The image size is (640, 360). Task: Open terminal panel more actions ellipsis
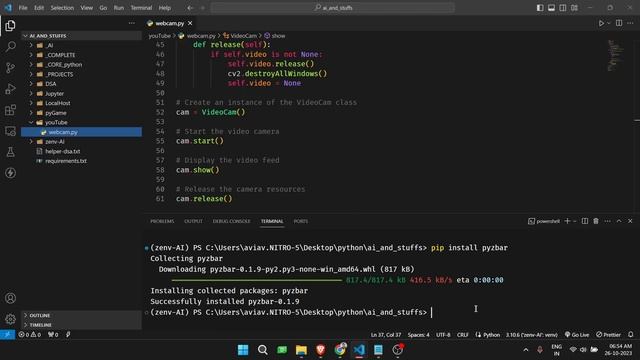(x=607, y=221)
